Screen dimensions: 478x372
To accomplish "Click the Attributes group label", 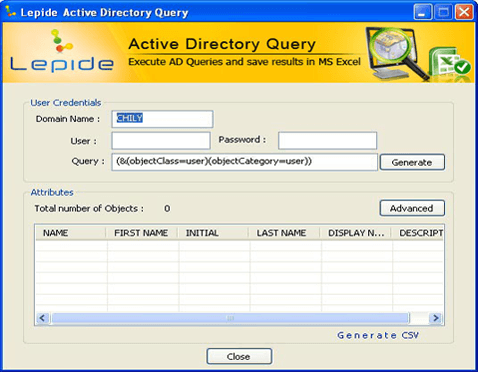I will pos(52,192).
